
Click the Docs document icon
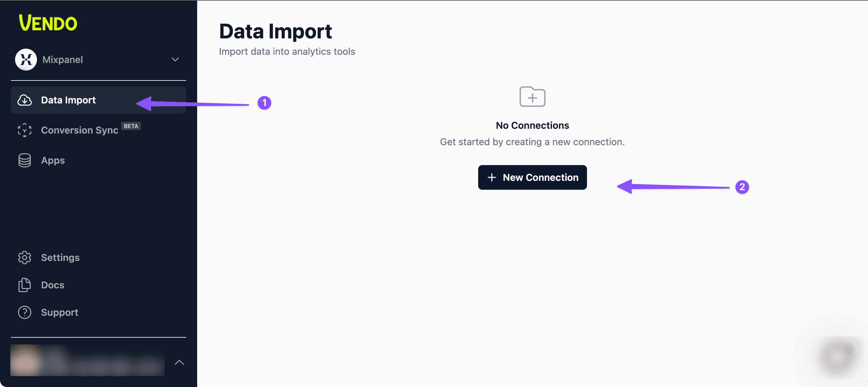(x=25, y=285)
